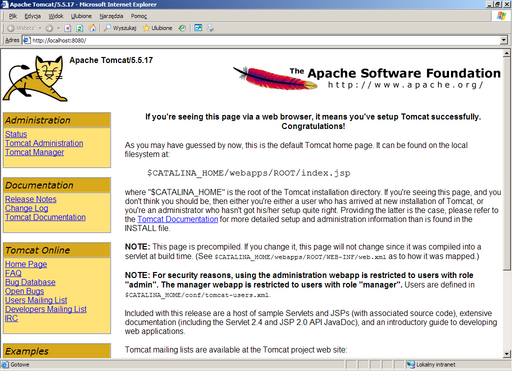Open the History toolbar icon

[x=182, y=28]
